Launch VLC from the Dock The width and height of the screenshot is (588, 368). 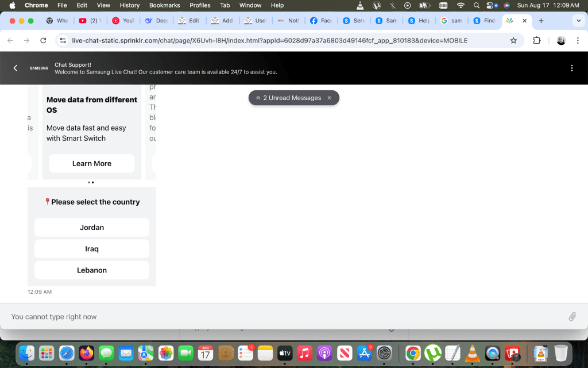472,352
